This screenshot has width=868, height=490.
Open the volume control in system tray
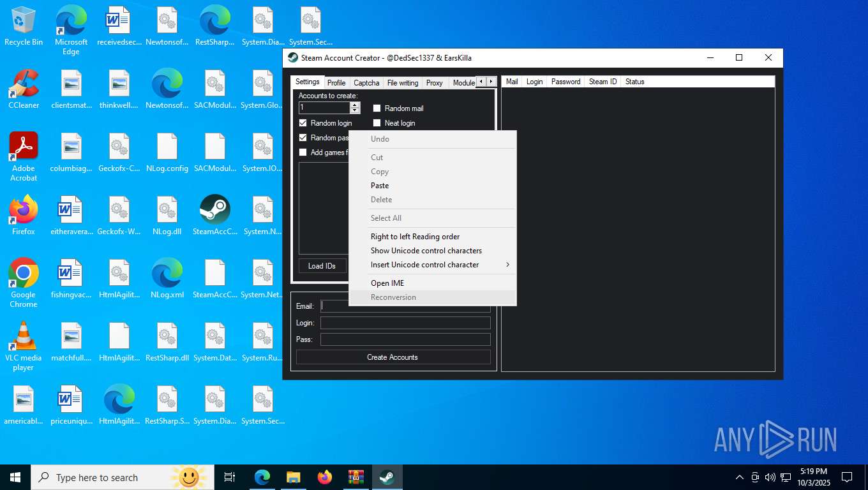(770, 477)
